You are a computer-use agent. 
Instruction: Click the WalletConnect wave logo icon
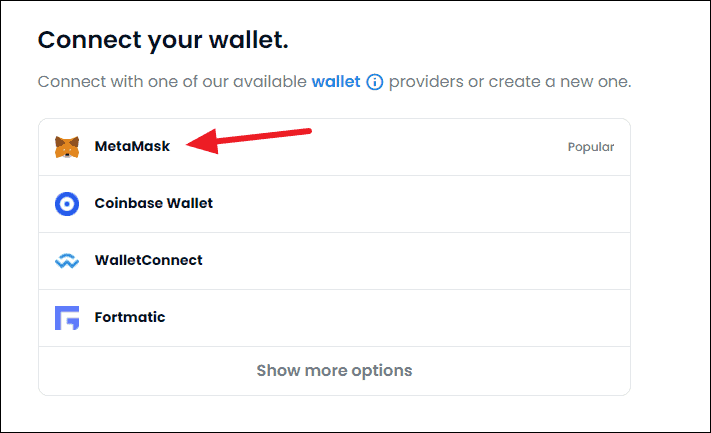[67, 261]
